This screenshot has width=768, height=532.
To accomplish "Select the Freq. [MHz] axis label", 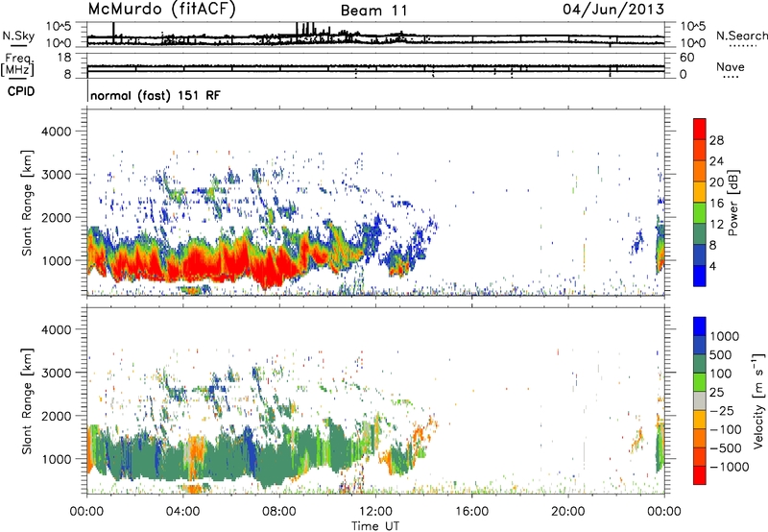I will (18, 65).
